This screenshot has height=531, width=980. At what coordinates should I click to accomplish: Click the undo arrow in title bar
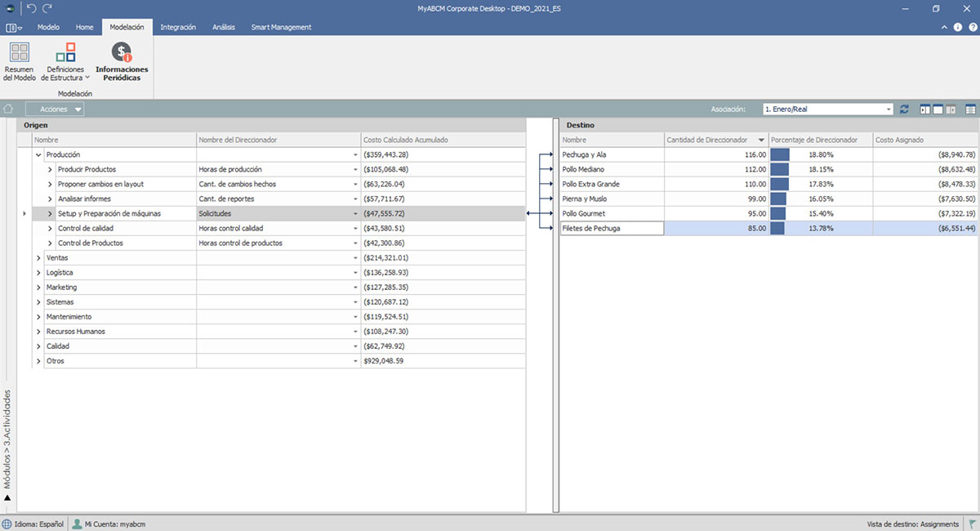[31, 8]
